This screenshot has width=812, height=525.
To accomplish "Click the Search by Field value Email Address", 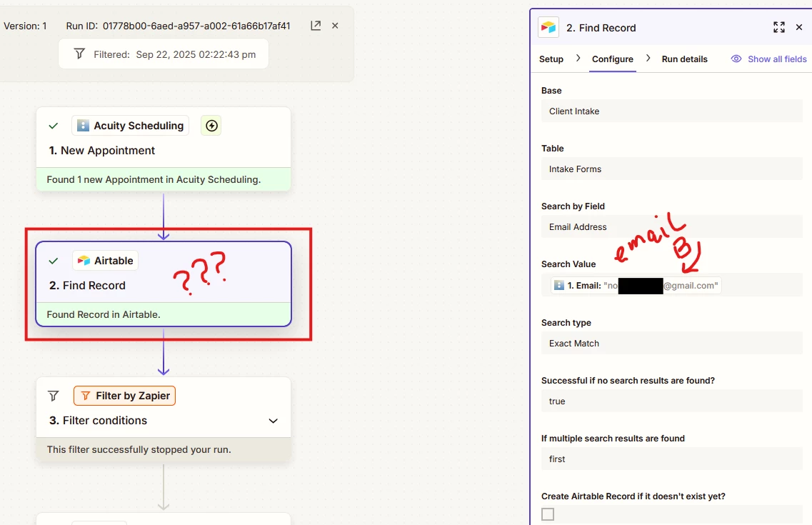I will tap(671, 226).
